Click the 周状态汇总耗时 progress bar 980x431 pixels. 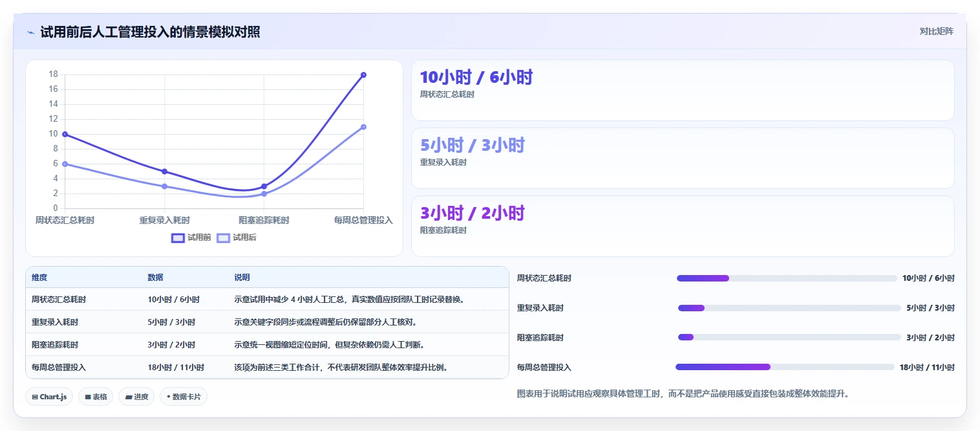(x=787, y=278)
